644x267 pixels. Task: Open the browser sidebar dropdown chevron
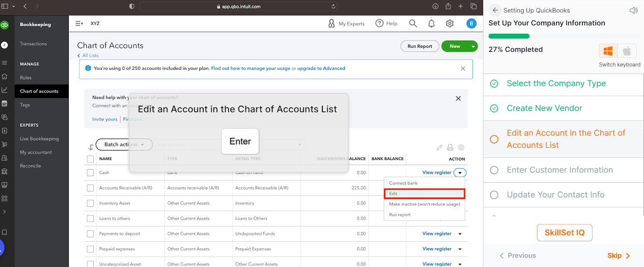(x=13, y=6)
